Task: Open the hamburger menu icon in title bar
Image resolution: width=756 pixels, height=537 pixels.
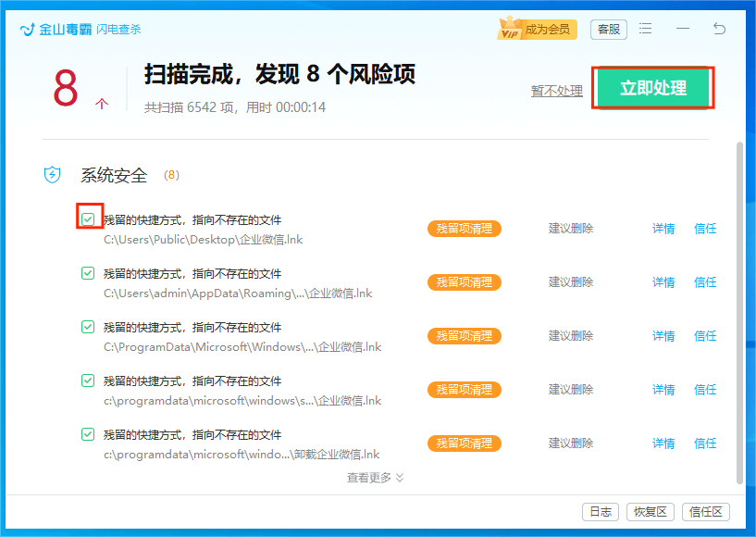Action: pyautogui.click(x=646, y=29)
